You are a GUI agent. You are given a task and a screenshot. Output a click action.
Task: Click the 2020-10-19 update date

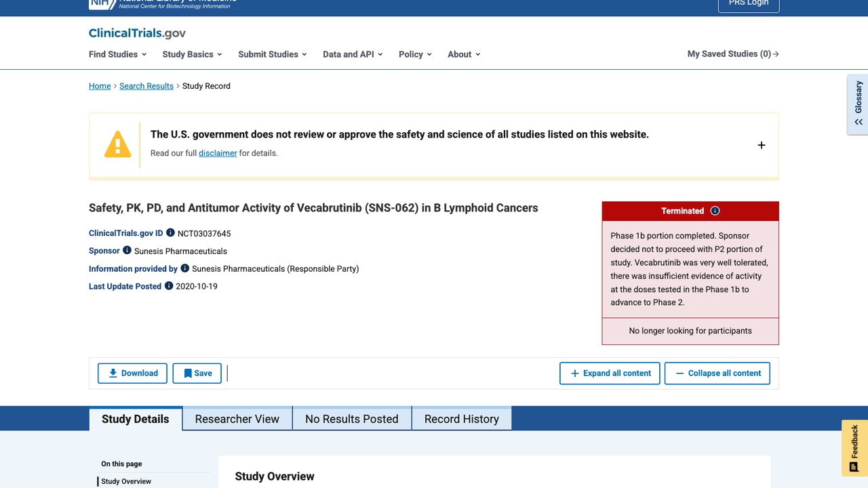pos(197,287)
